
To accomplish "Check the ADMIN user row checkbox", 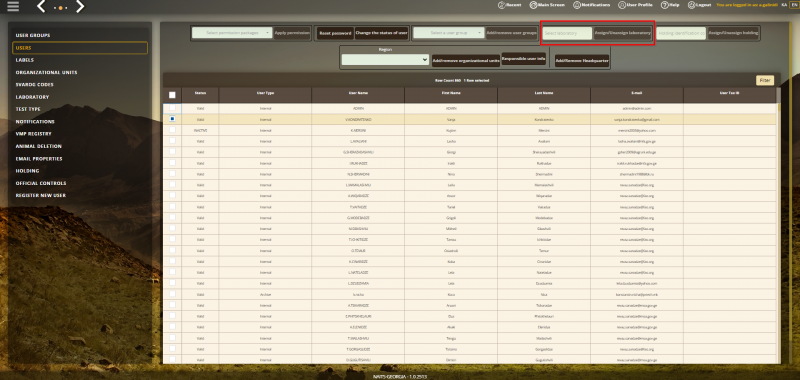I will click(x=172, y=108).
